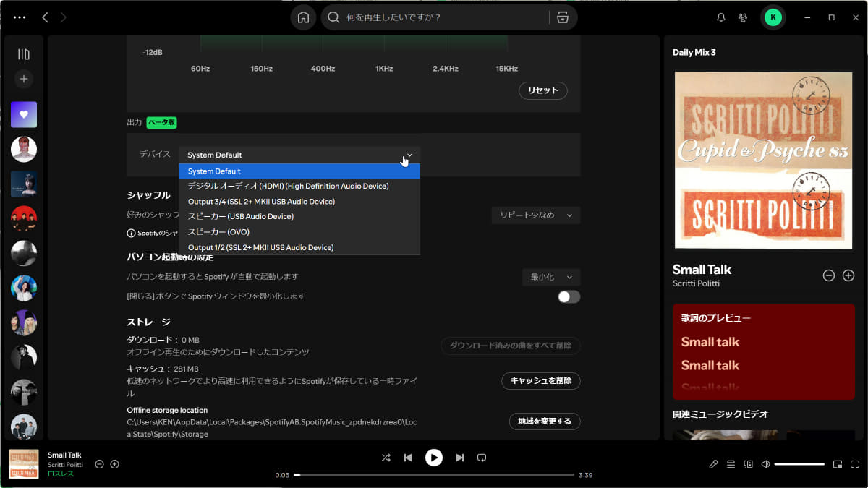The image size is (868, 488).
Task: Open the mini player icon
Action: (838, 464)
